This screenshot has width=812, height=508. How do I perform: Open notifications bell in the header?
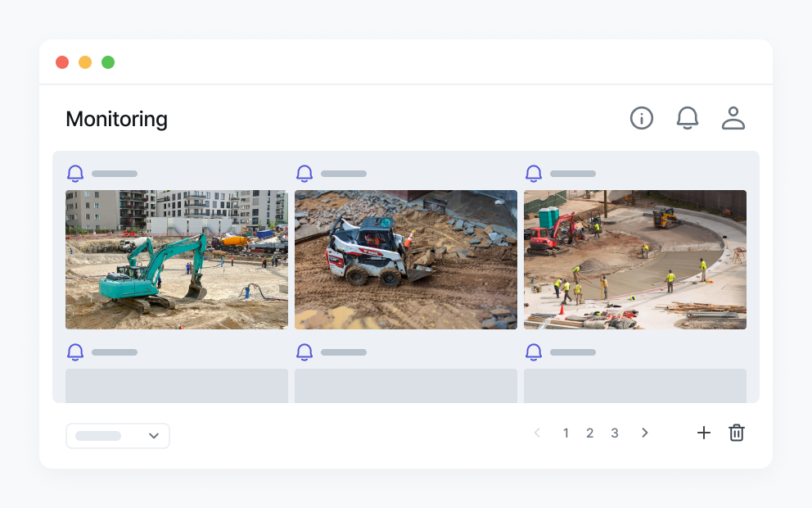(x=688, y=118)
